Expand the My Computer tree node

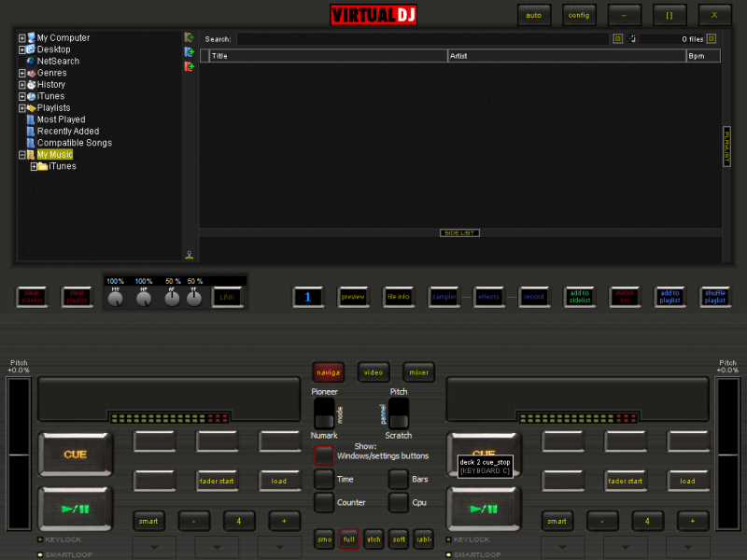(x=21, y=37)
